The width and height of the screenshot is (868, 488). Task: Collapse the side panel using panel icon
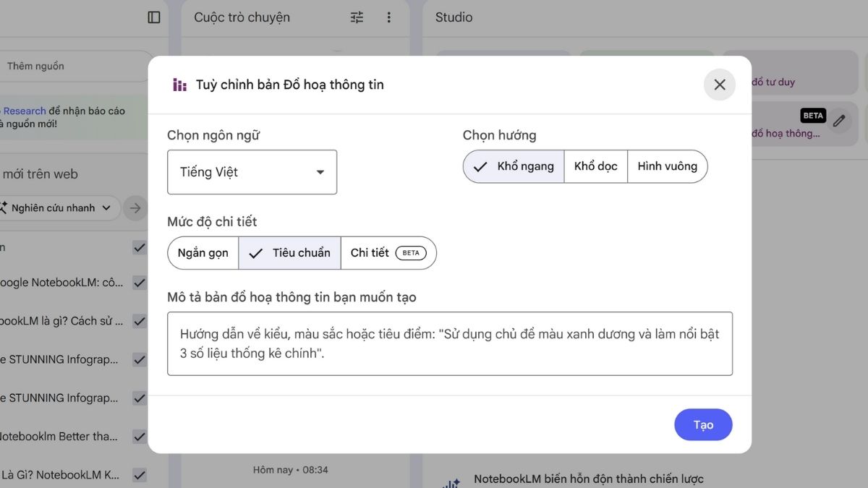pyautogui.click(x=153, y=17)
